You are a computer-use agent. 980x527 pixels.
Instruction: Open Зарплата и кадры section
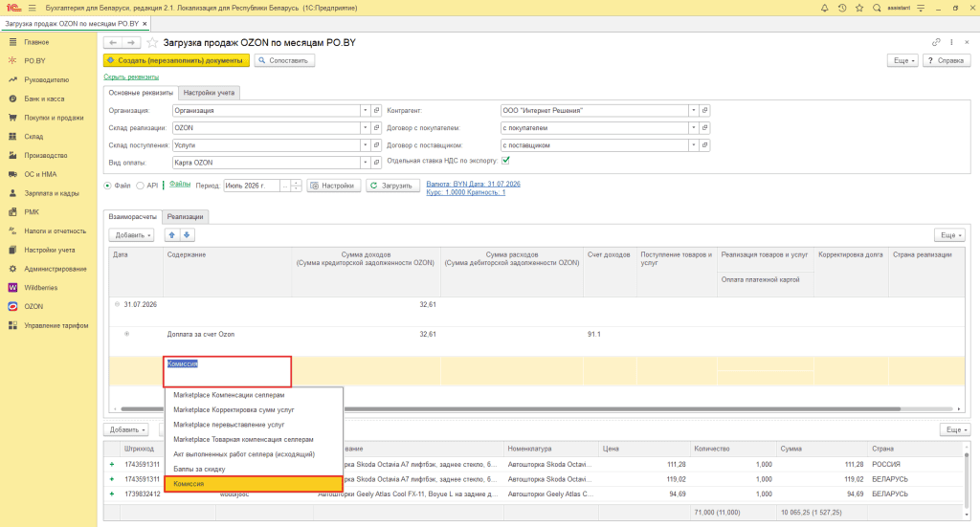pos(52,193)
